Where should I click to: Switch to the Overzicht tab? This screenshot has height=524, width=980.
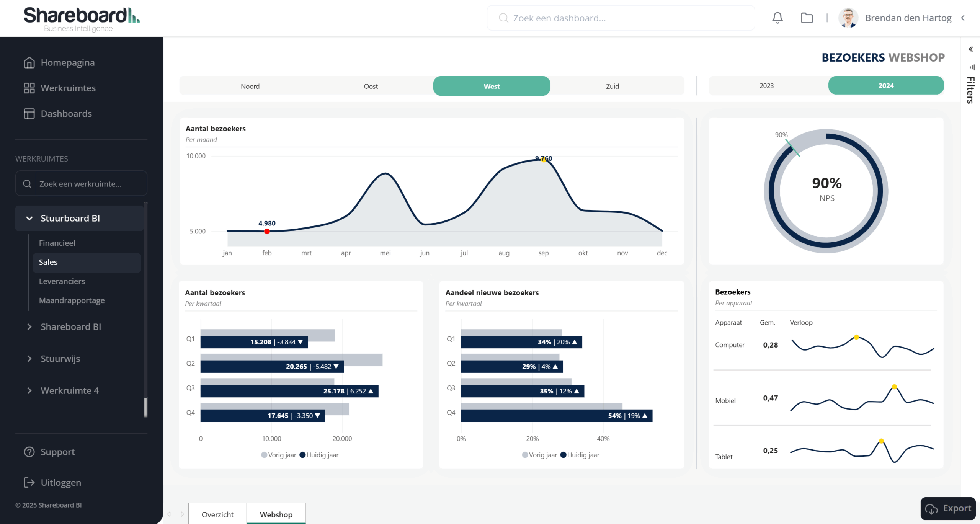point(217,514)
